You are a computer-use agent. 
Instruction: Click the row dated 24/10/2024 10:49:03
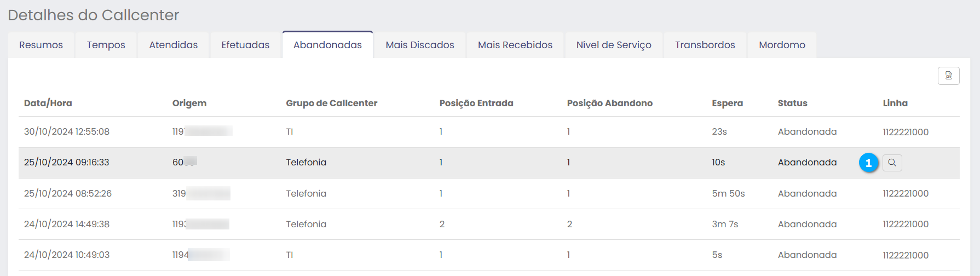[x=67, y=255]
